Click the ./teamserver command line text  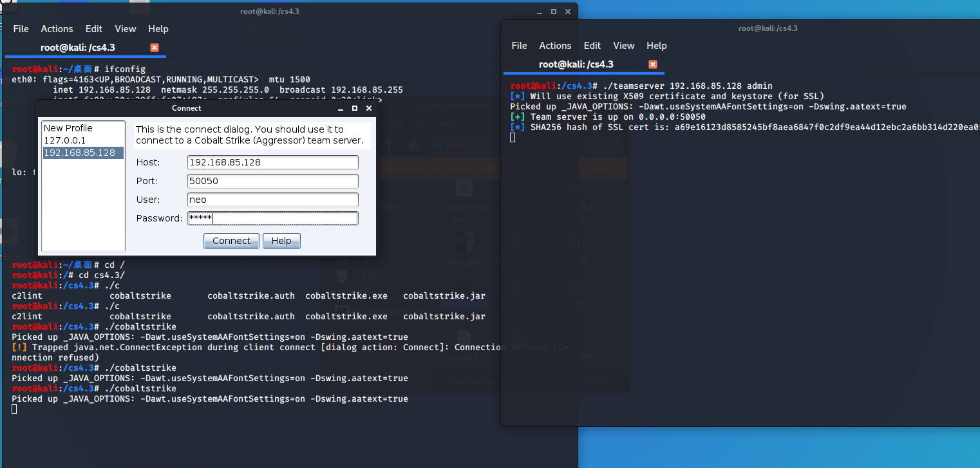[x=687, y=86]
